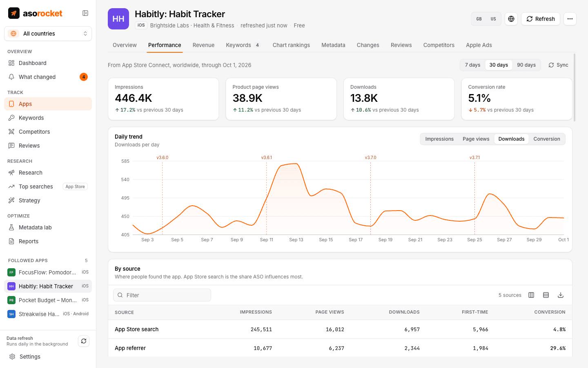Open Strategy page

(x=48, y=200)
